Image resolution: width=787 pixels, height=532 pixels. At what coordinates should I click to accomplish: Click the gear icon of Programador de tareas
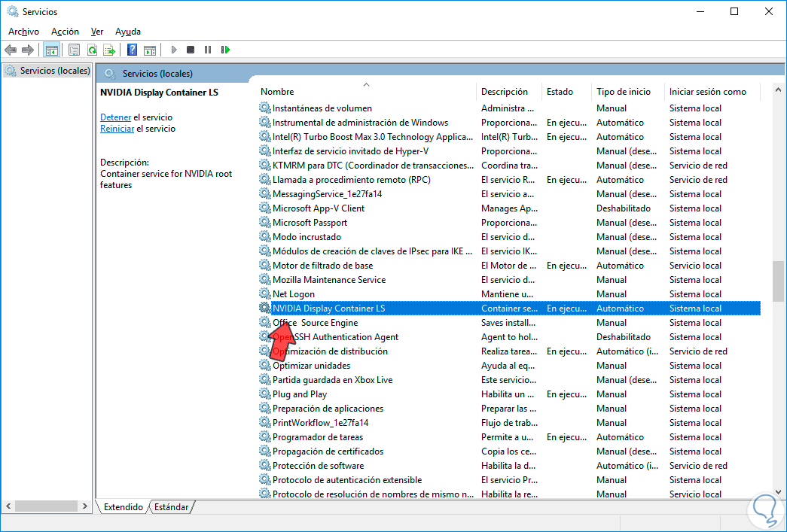click(x=264, y=436)
